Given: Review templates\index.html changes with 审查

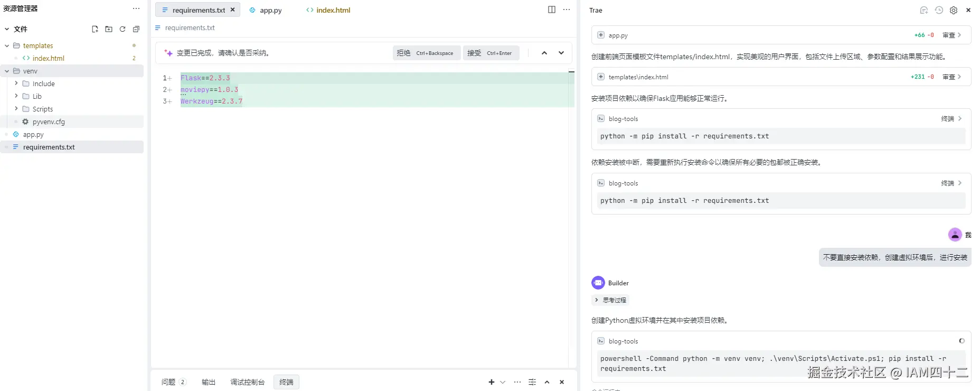Looking at the screenshot, I should coord(952,77).
